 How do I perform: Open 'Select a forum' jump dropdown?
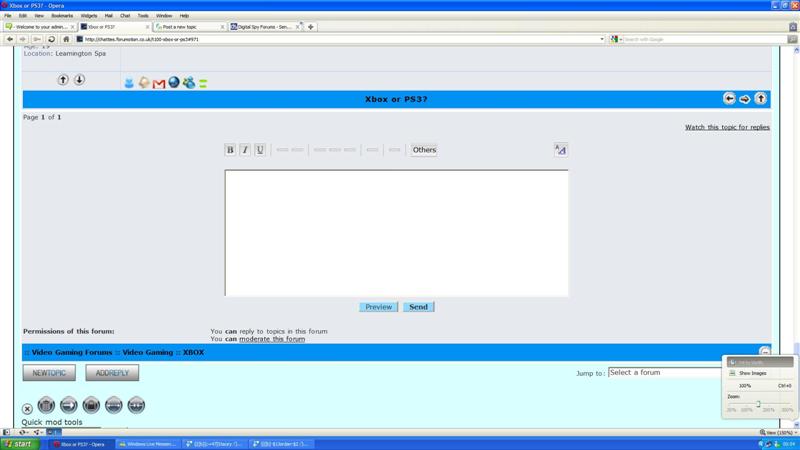[665, 373]
